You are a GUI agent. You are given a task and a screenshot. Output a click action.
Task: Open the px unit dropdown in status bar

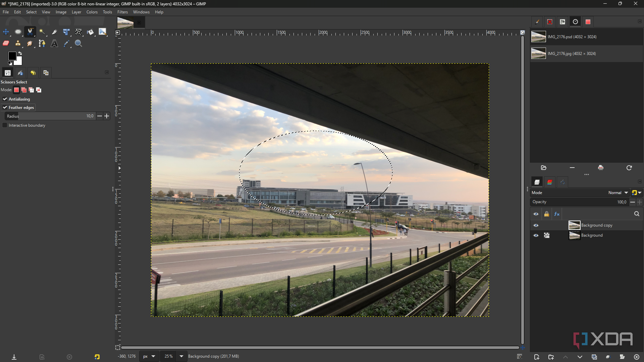tap(149, 356)
